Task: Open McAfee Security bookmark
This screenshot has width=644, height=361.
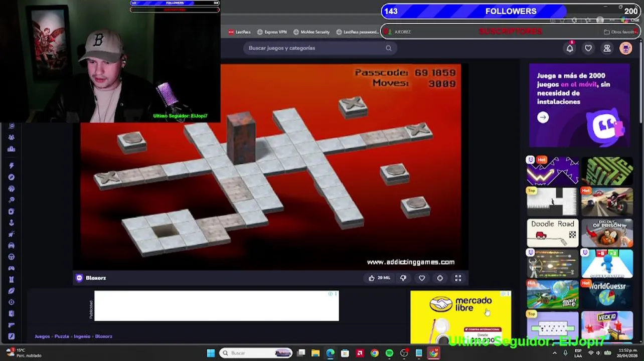Action: click(x=311, y=32)
